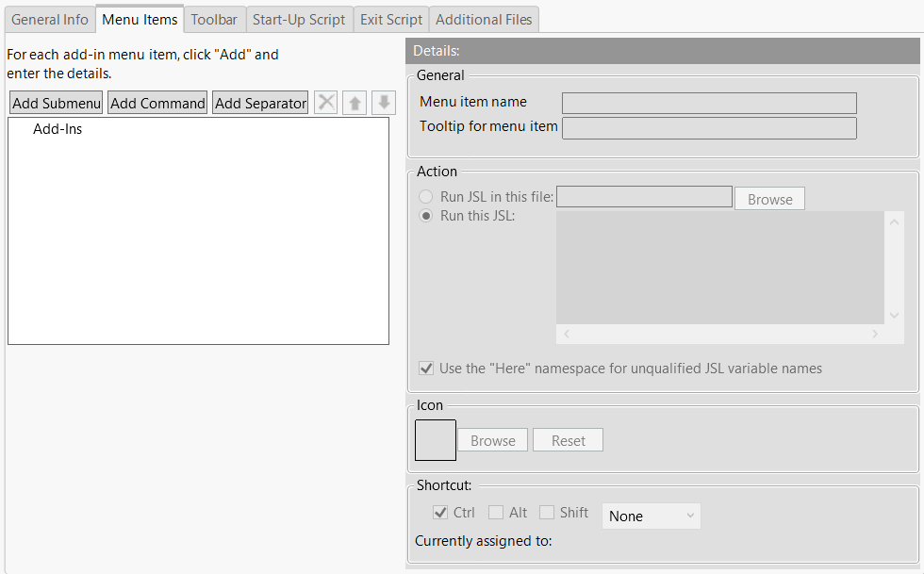Switch to the Toolbar tab
This screenshot has width=924, height=574.
[214, 18]
